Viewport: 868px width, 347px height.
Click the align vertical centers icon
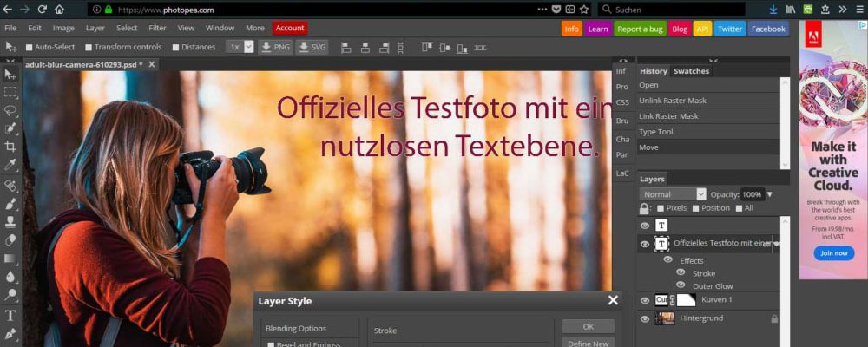pos(444,48)
